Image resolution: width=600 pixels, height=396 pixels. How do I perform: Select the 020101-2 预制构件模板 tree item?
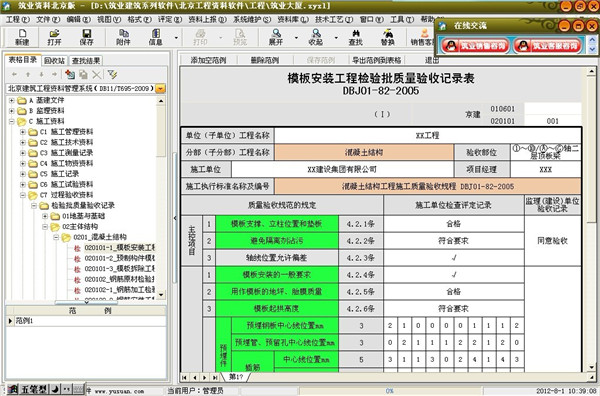click(x=119, y=258)
